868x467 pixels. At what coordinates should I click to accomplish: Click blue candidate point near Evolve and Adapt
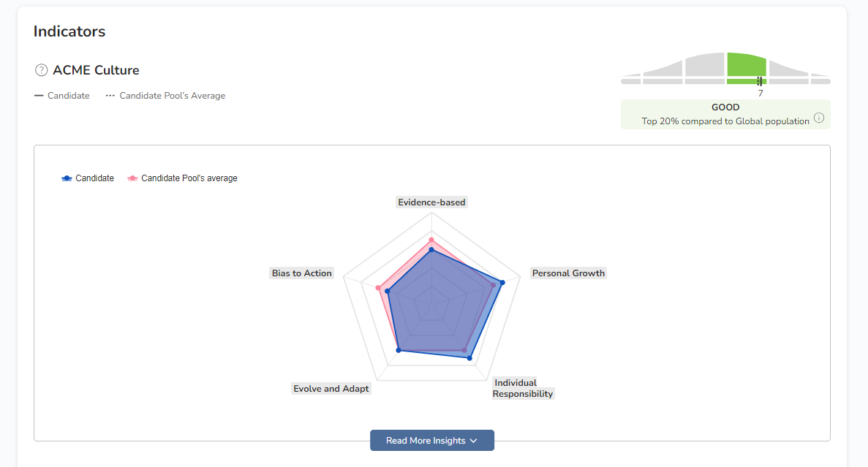click(x=399, y=351)
